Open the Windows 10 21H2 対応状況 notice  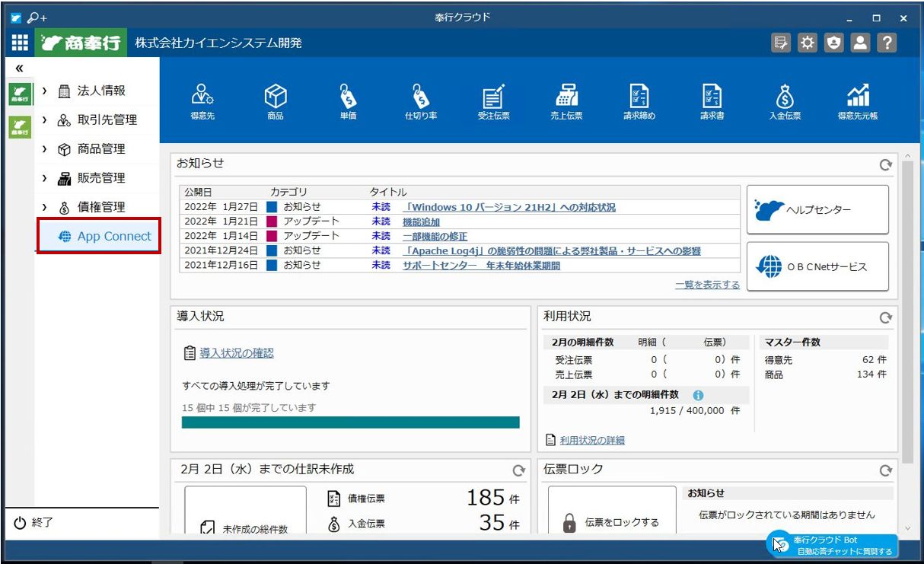point(509,207)
